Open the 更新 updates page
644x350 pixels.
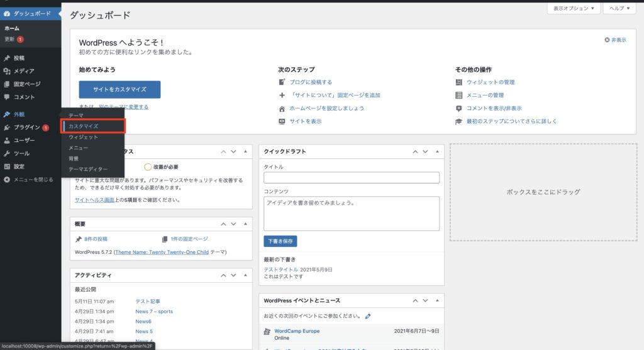14,40
